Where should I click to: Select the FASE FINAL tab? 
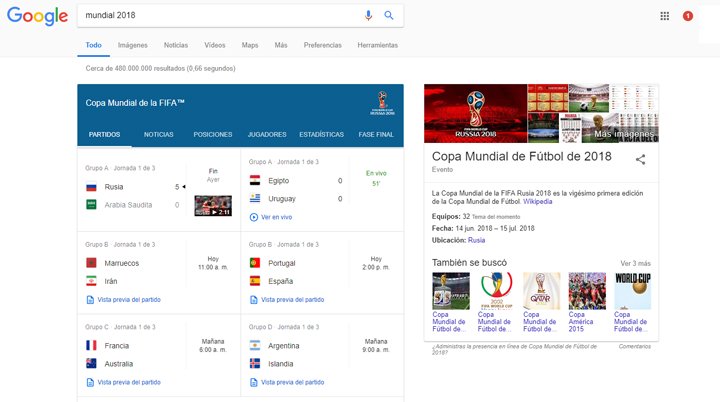[x=376, y=135]
